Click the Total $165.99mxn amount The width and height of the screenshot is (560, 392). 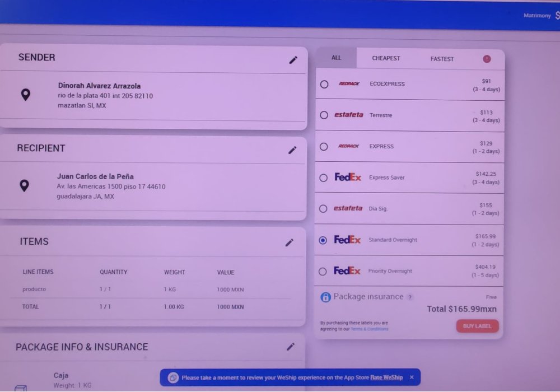click(x=462, y=309)
